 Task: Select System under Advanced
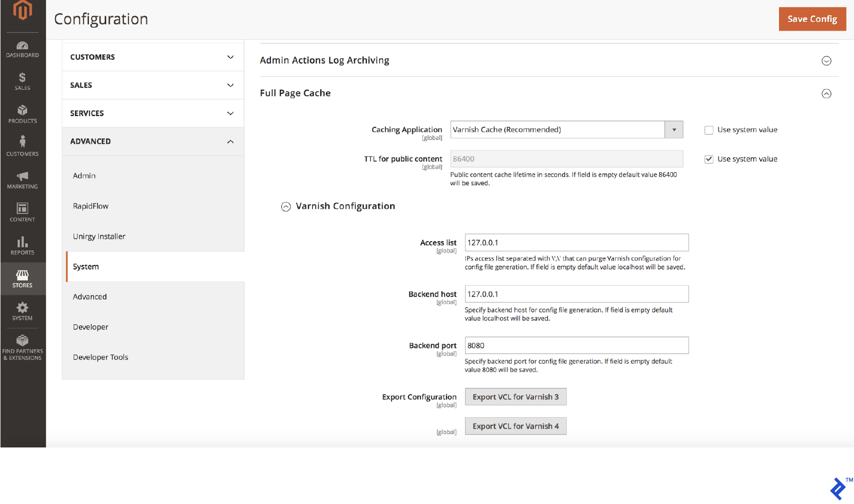point(85,266)
